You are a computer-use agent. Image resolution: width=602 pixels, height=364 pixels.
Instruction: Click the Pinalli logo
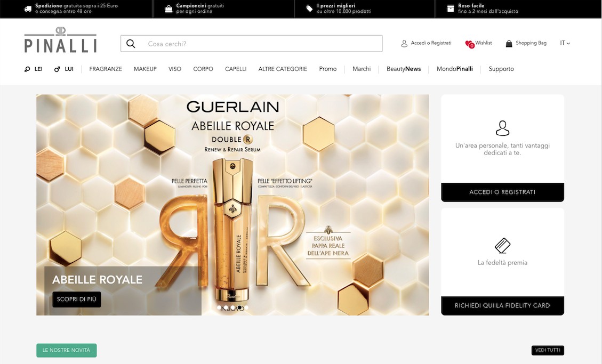point(60,40)
